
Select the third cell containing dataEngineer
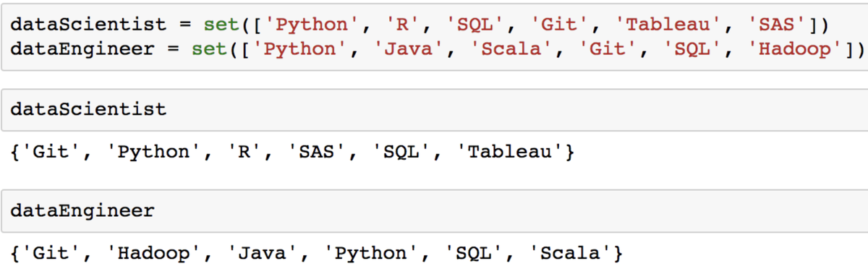click(x=434, y=211)
